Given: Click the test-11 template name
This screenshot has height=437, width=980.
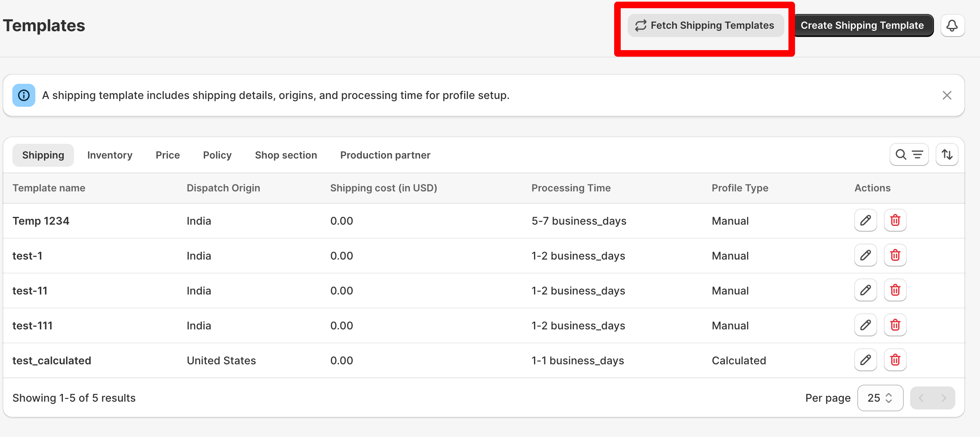Looking at the screenshot, I should coord(30,291).
